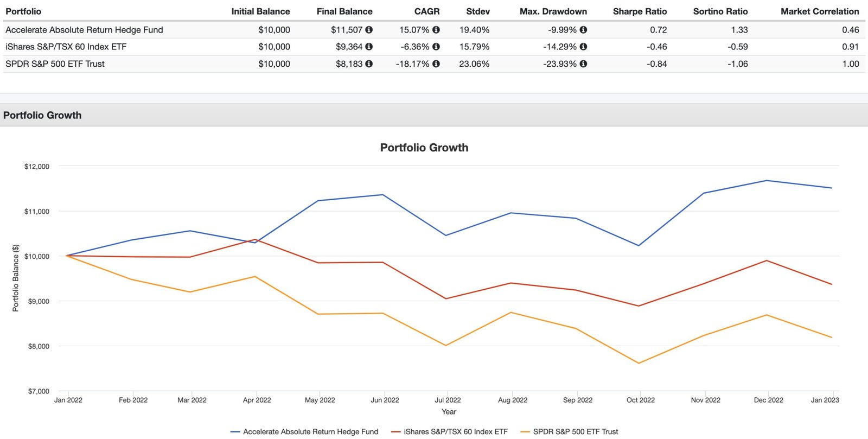Click red line point at Jul 2022
Screen dimensions: 868x439
click(446, 298)
